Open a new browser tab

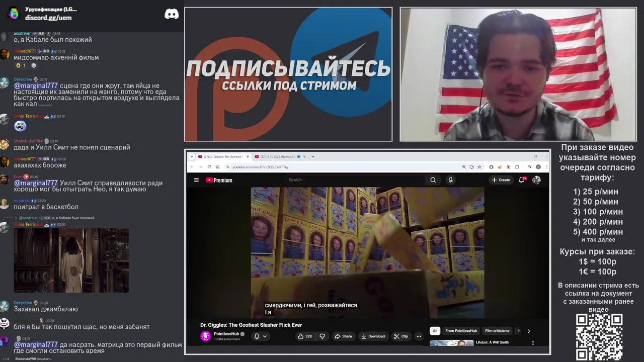[x=313, y=156]
